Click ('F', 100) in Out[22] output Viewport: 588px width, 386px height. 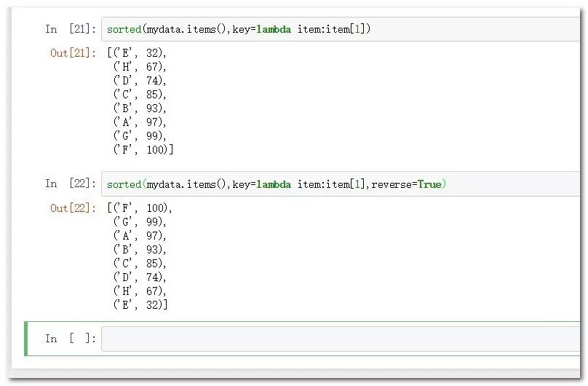[143, 208]
